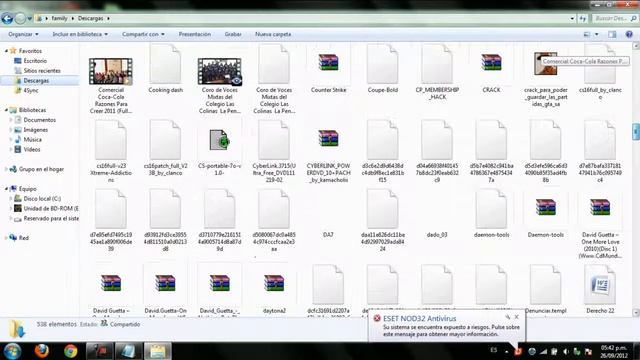
Task: Go back with the Back arrow
Action: click(7, 18)
